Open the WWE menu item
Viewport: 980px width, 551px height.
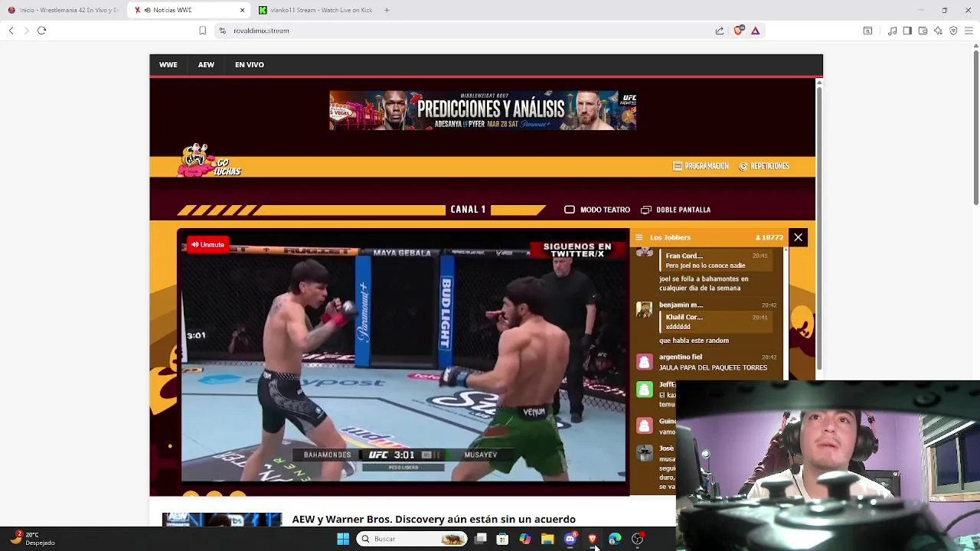pos(168,65)
